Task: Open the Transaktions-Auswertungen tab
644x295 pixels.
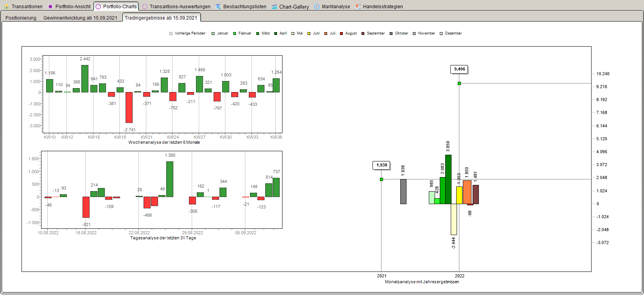Action: point(176,7)
